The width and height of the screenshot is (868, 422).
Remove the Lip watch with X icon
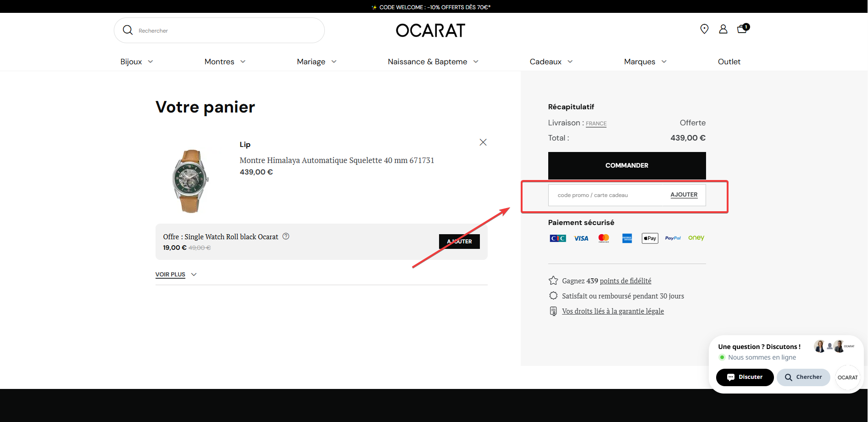[x=483, y=142]
